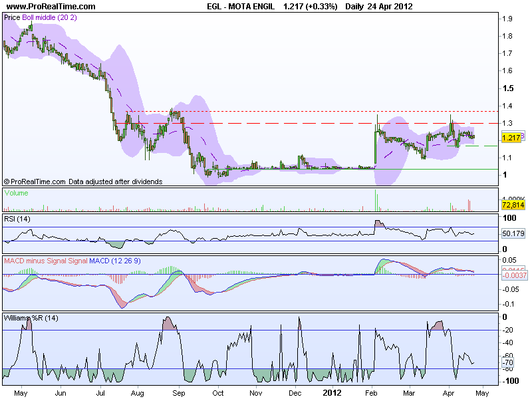The image size is (532, 399).
Task: Click the 1.4 price axis label
Action: pyautogui.click(x=507, y=106)
